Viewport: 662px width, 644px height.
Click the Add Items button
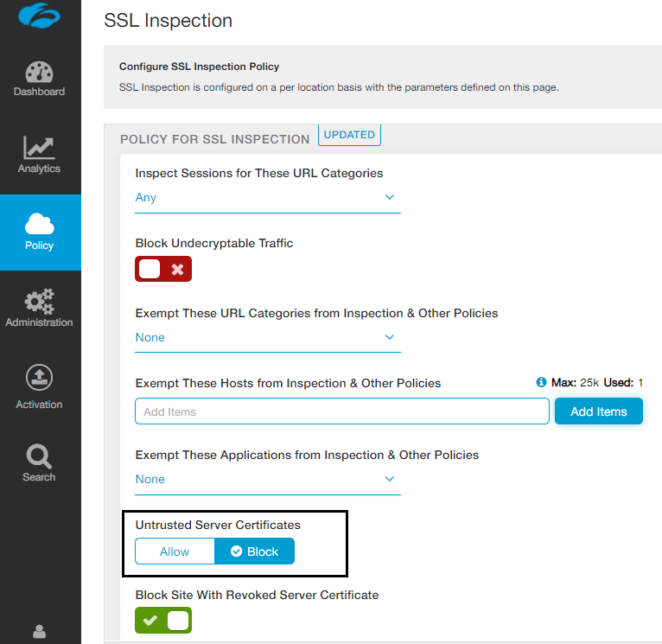(x=598, y=411)
